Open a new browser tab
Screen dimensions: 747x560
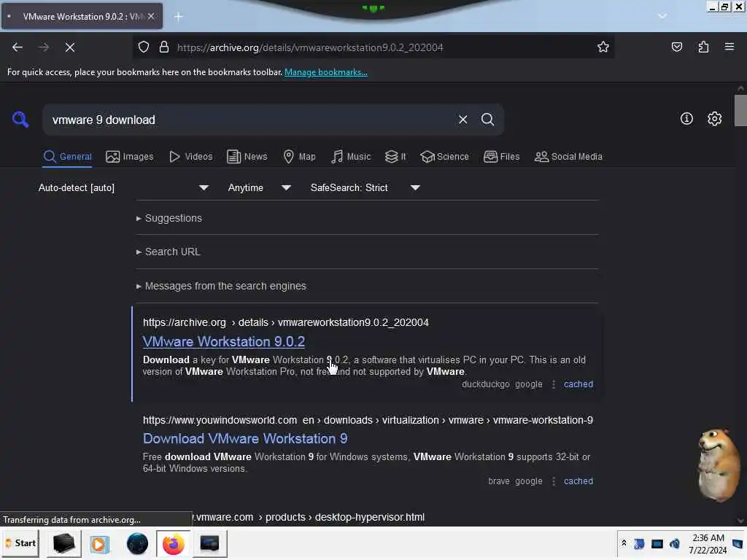point(178,17)
